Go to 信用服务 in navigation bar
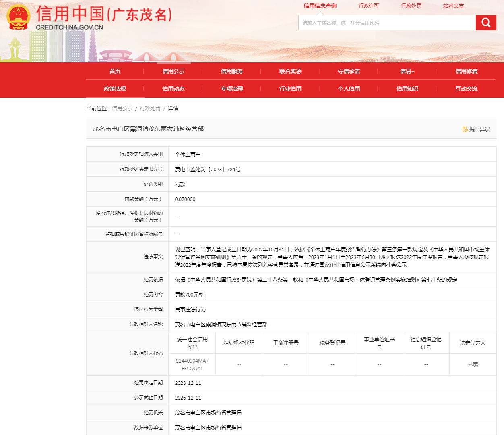This screenshot has width=504, height=440. coord(232,71)
